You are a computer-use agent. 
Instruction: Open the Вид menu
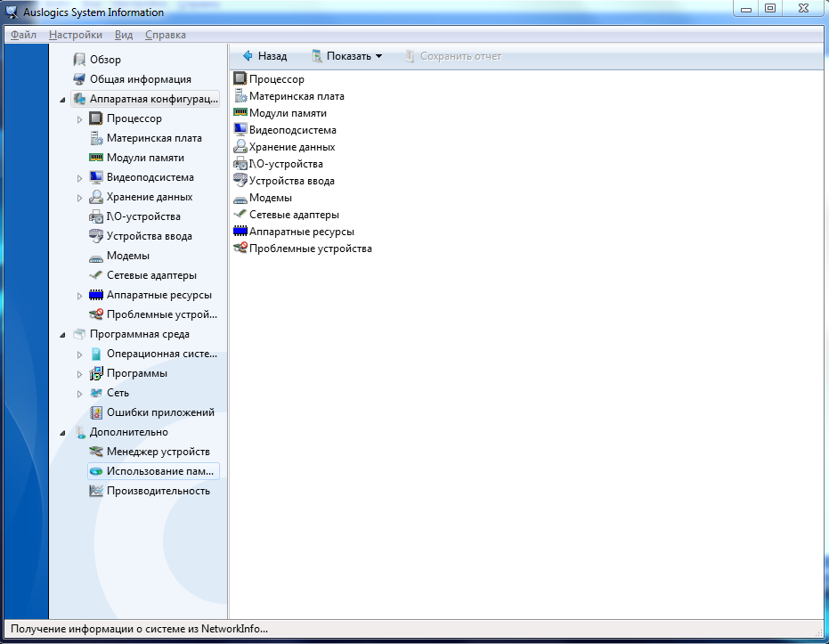pyautogui.click(x=123, y=35)
